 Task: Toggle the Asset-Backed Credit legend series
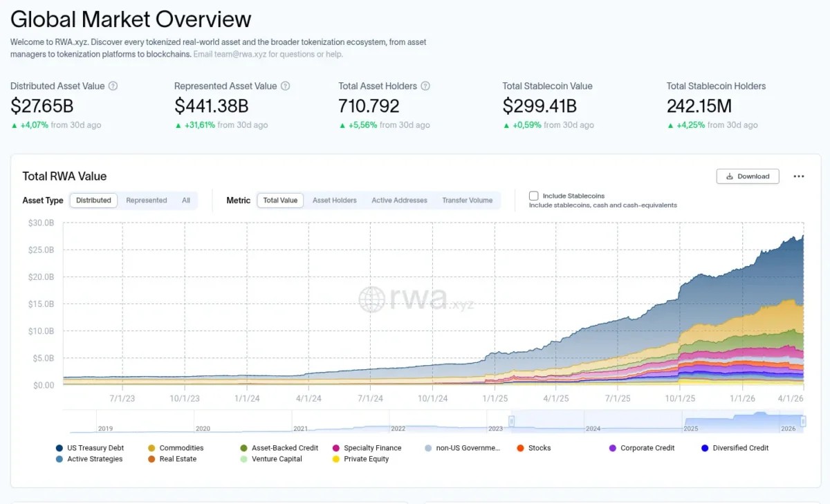click(x=284, y=448)
